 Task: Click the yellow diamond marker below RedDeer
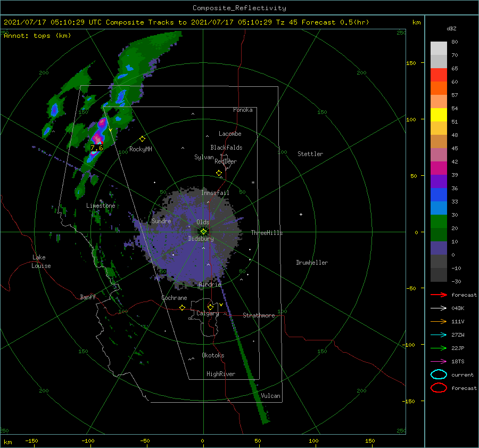[219, 173]
